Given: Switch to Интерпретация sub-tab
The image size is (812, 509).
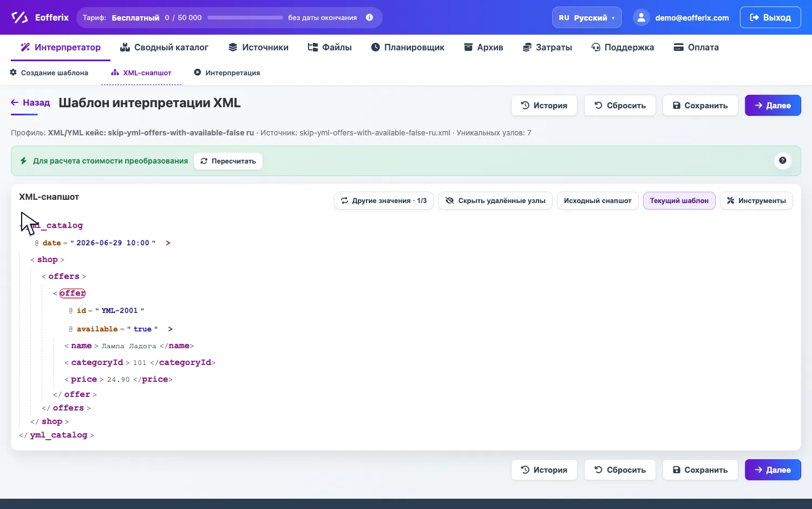Looking at the screenshot, I should click(227, 73).
